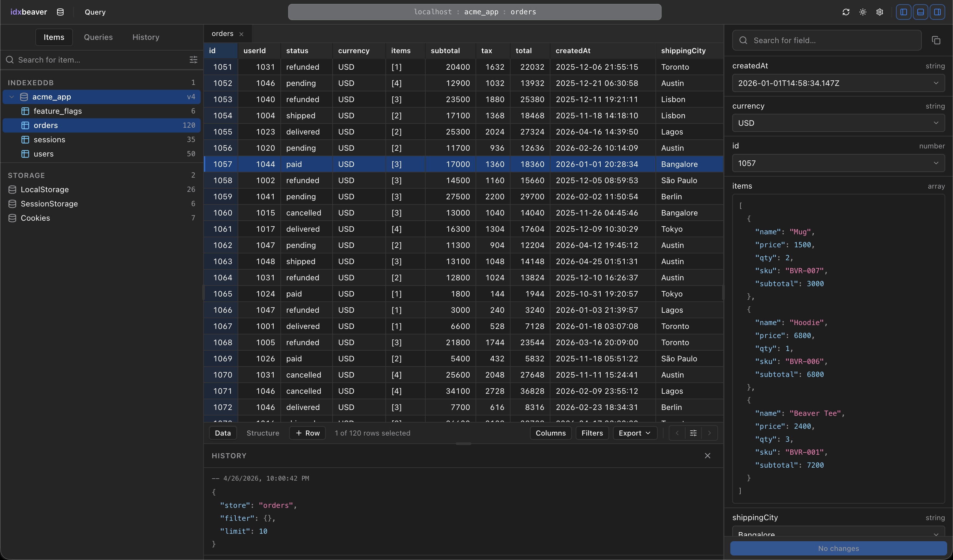This screenshot has width=953, height=560.
Task: Select the feature_flags store
Action: click(x=101, y=111)
